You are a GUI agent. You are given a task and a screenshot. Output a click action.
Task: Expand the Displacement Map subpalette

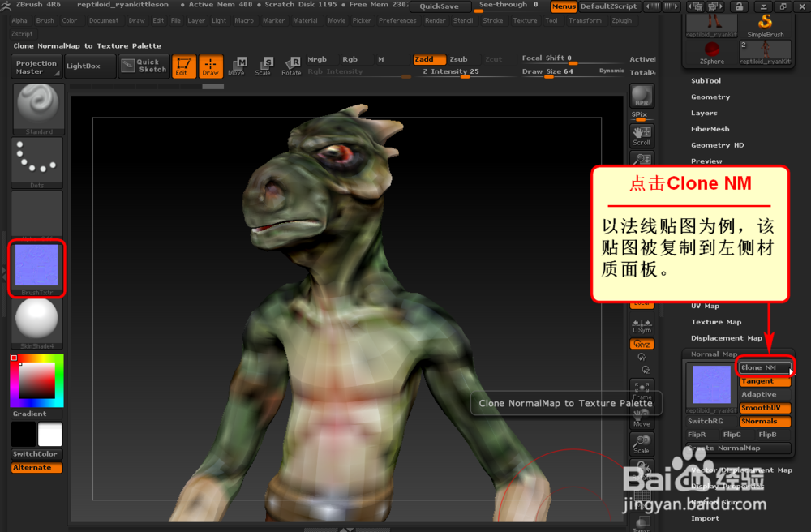tap(726, 338)
